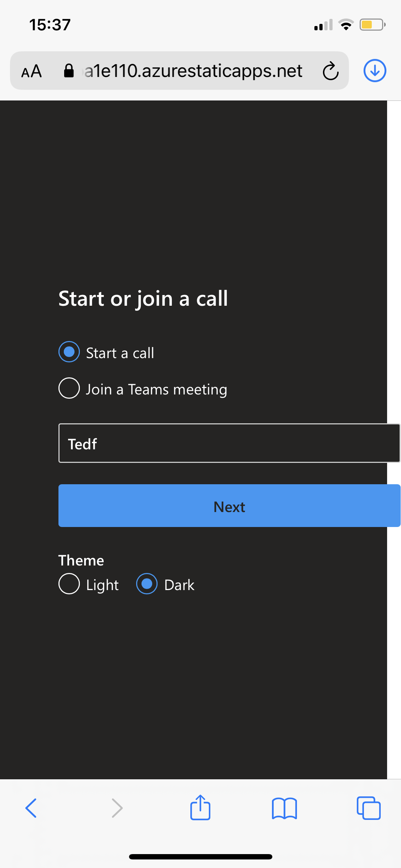Tap the Start or join a call heading

(143, 299)
